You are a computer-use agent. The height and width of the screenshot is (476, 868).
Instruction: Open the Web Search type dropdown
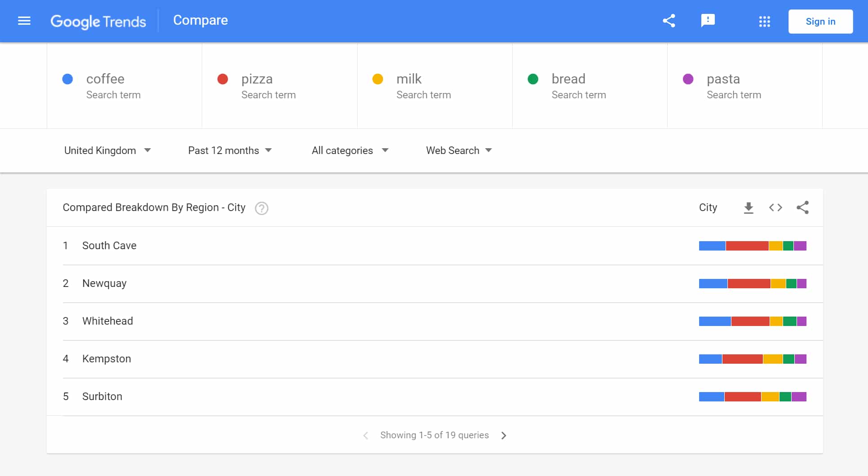(459, 150)
